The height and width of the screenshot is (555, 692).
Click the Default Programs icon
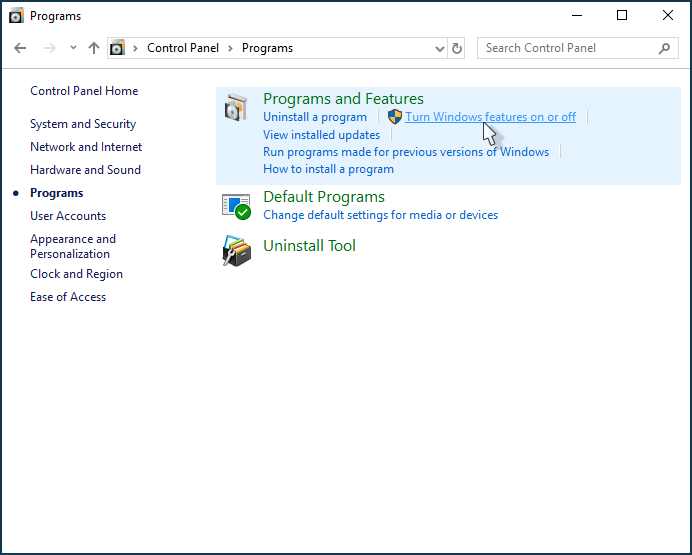tap(236, 206)
